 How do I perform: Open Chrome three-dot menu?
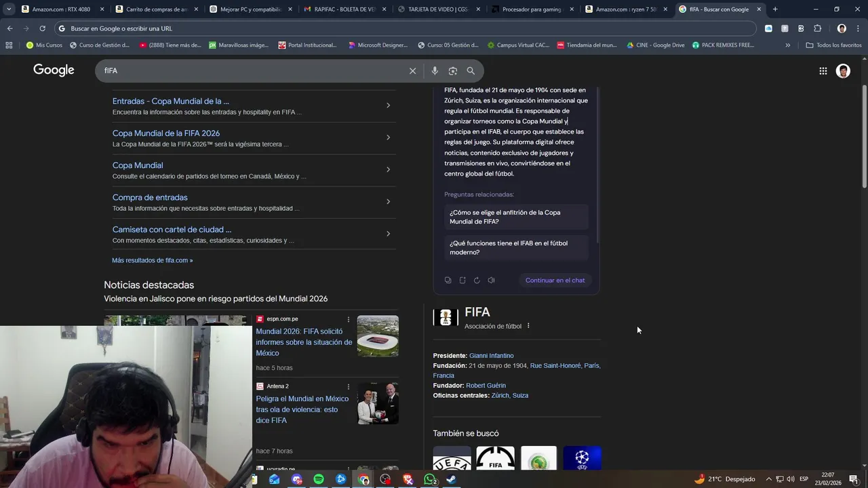pos(858,28)
